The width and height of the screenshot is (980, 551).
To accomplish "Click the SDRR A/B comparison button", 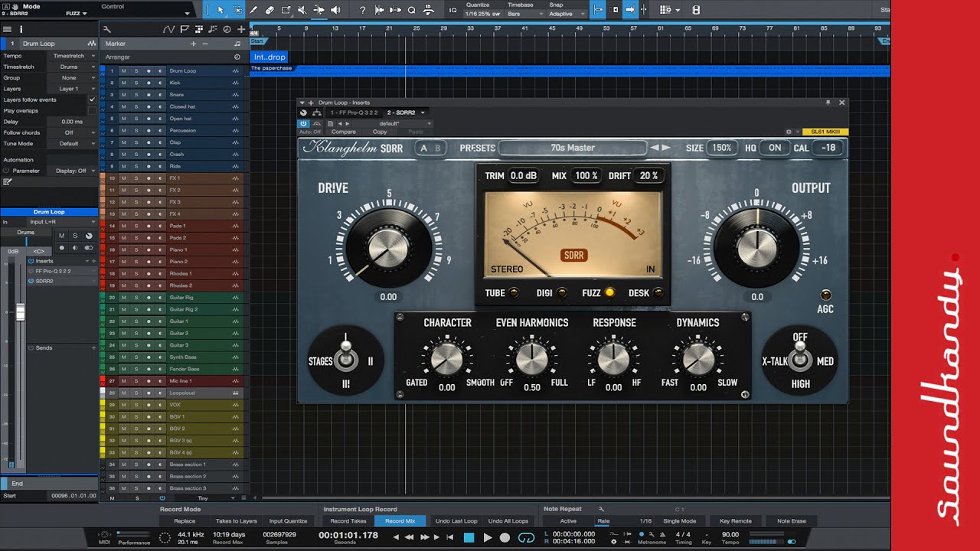I will (x=432, y=148).
